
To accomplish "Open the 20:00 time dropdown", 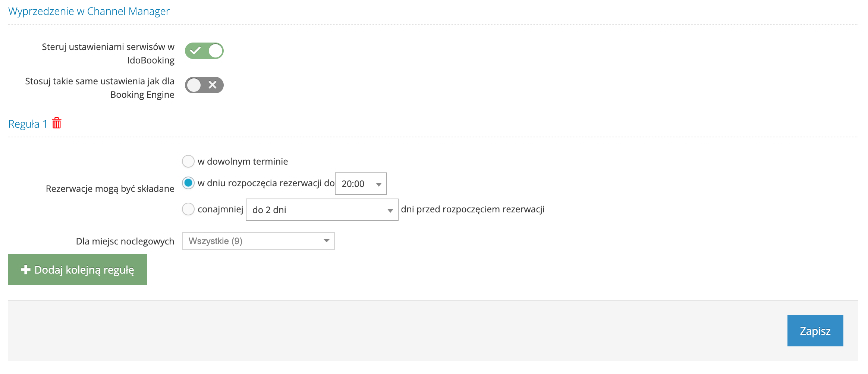I will coord(360,184).
